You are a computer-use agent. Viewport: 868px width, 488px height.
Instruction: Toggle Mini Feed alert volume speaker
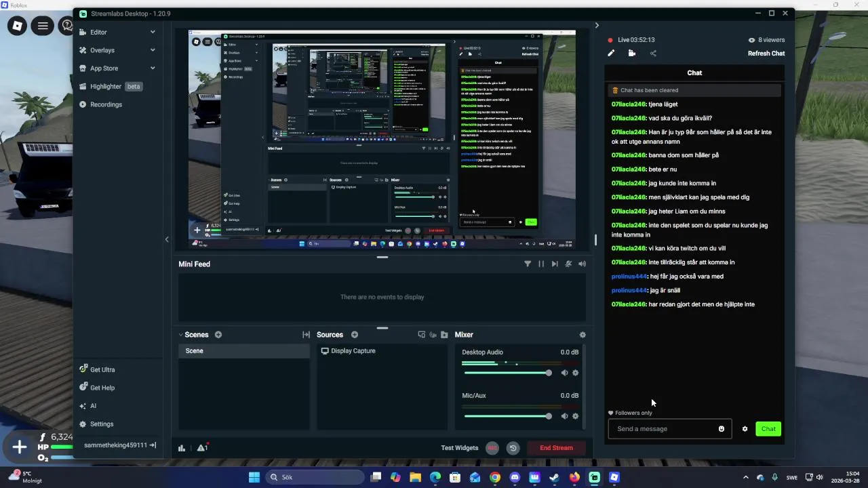point(582,264)
